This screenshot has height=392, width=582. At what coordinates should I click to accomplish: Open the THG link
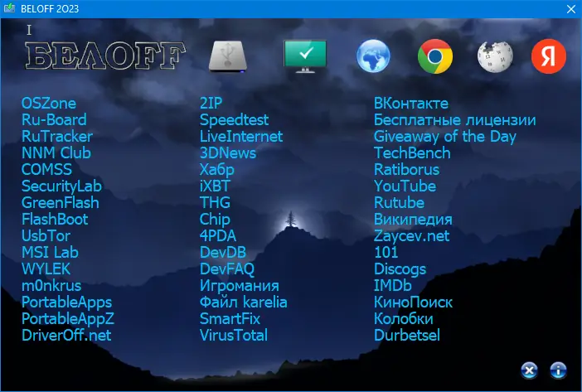pos(215,203)
